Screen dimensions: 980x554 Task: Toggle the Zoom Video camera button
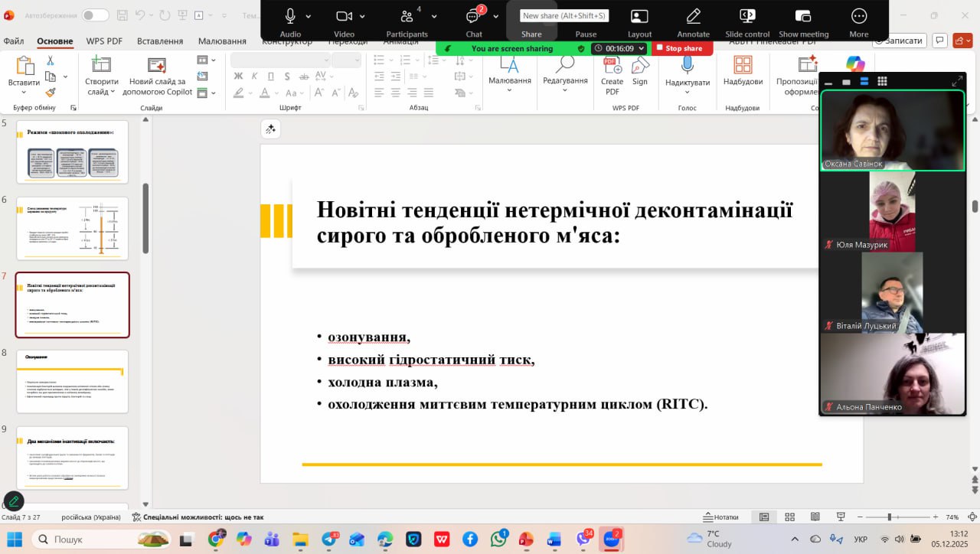(344, 17)
